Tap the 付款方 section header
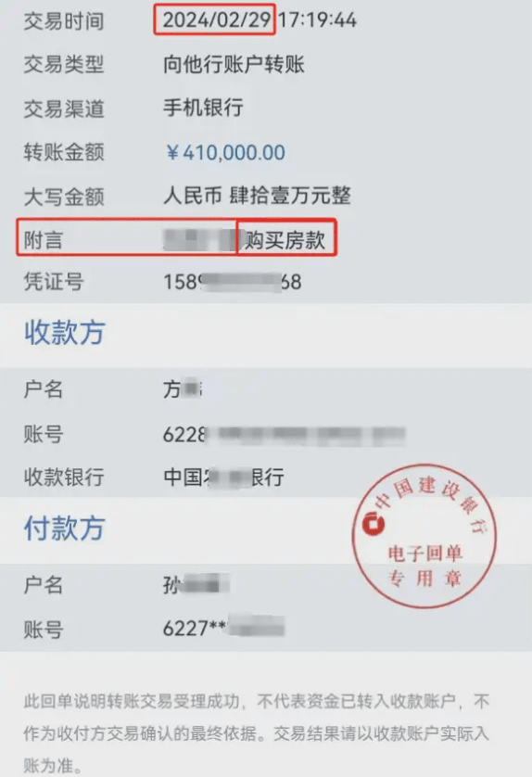The width and height of the screenshot is (532, 777). click(64, 528)
